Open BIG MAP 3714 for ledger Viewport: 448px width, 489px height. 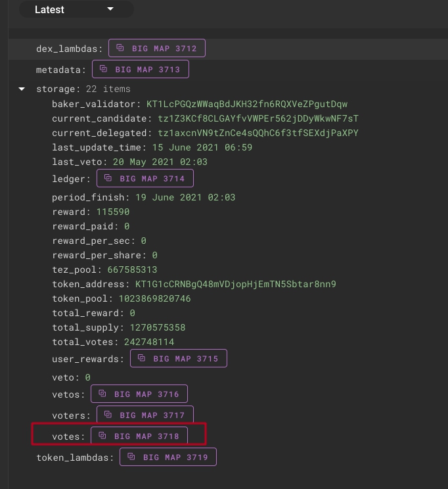[145, 178]
